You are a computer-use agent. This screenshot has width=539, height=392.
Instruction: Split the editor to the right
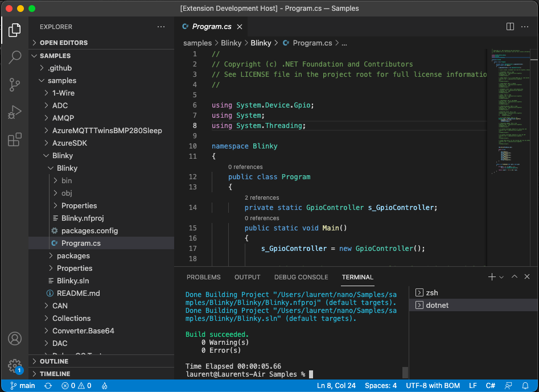[x=510, y=27]
